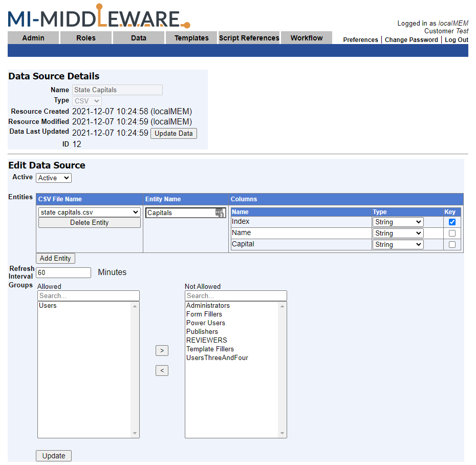Move selected group to Not Allowed with > arrow
This screenshot has width=476, height=465.
(162, 350)
